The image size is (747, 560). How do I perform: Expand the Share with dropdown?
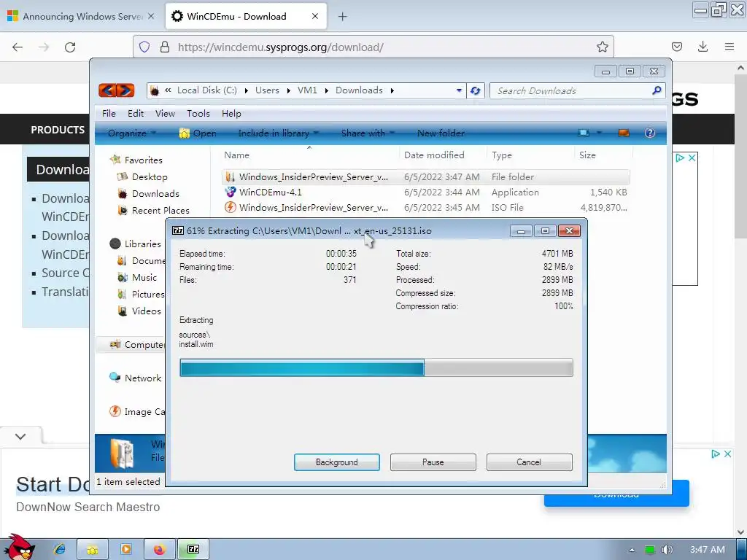click(368, 133)
